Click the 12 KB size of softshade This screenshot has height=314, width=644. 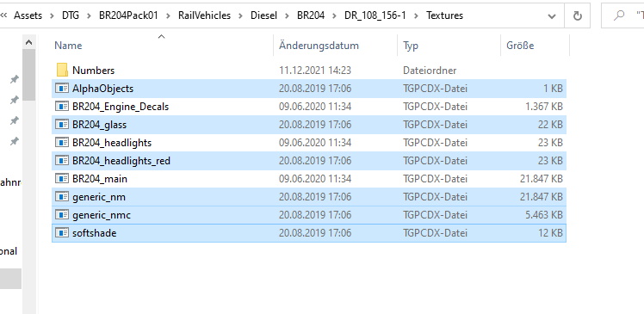pos(550,233)
